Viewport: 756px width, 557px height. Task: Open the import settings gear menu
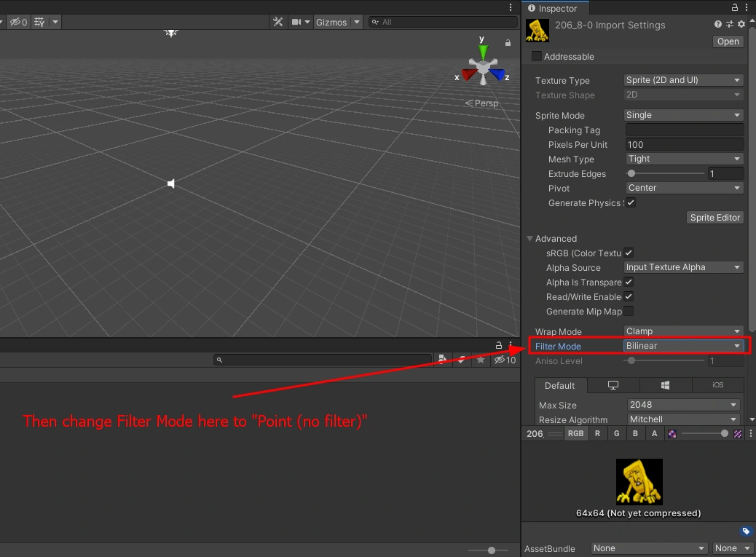(x=741, y=24)
